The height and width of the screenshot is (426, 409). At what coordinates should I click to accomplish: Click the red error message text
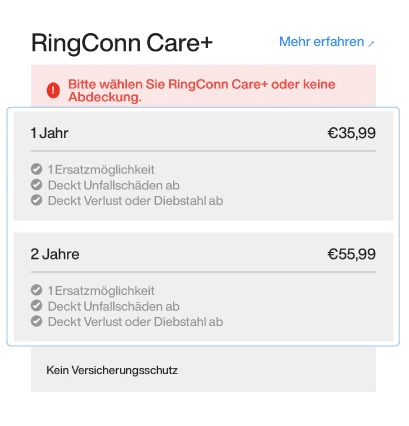click(202, 90)
